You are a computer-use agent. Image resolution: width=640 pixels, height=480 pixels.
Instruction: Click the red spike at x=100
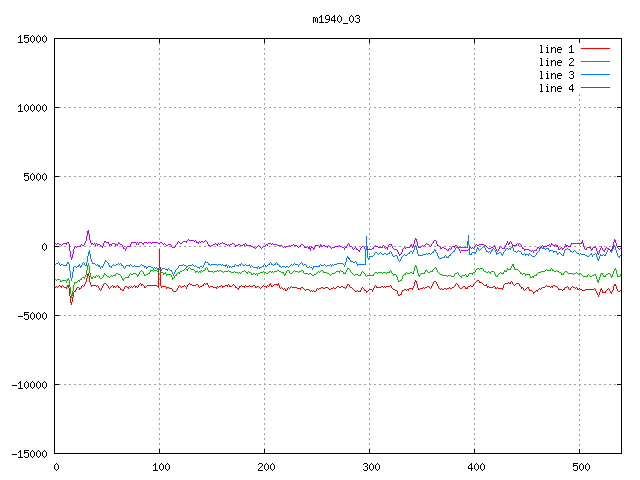[160, 267]
